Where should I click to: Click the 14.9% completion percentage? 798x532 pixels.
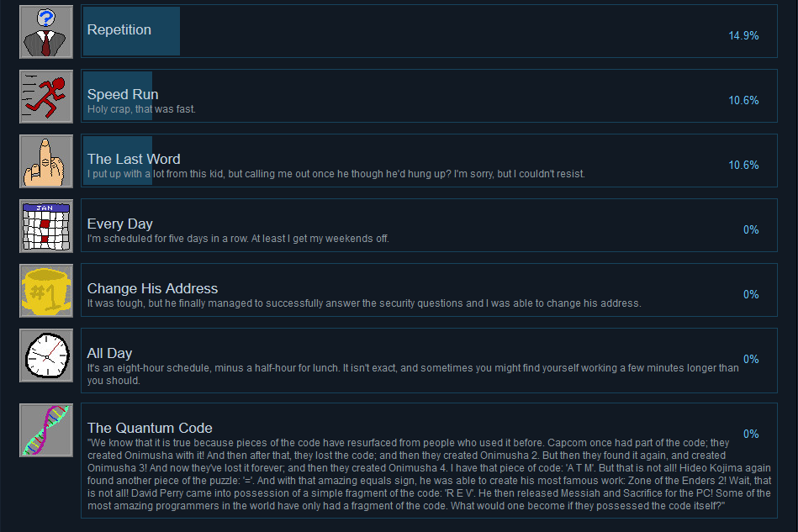tap(743, 35)
